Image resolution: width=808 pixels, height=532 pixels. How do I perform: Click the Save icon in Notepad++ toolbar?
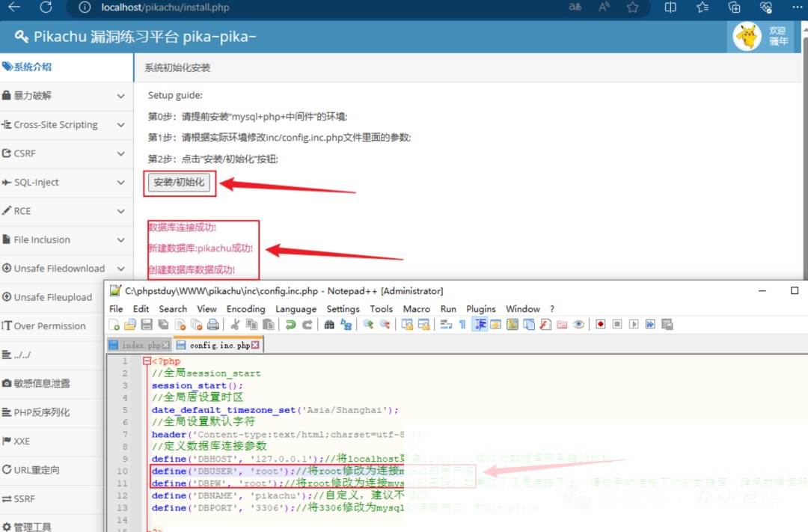tap(147, 324)
